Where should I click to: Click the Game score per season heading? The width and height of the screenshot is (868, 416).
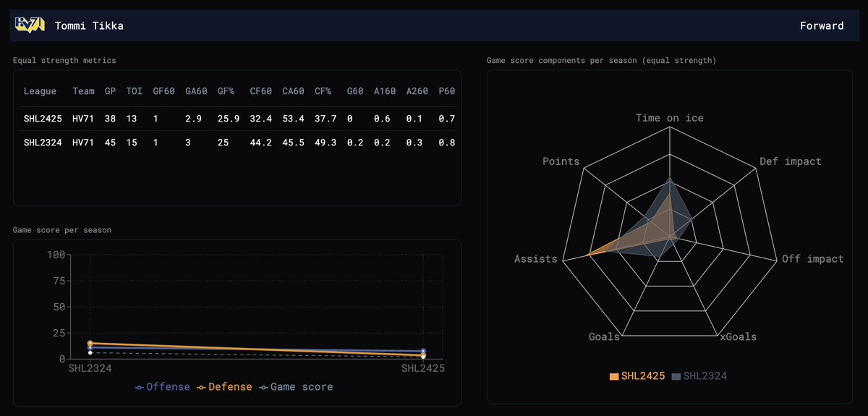click(62, 230)
